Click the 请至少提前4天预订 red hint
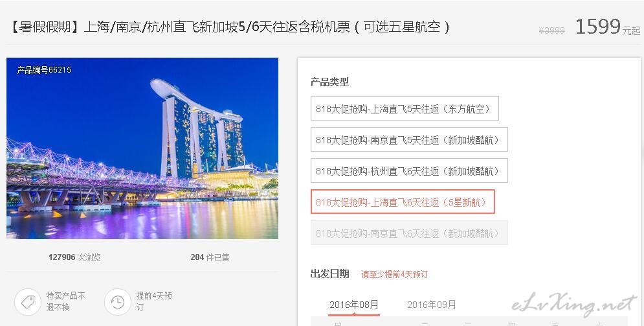Viewport: 644px width, 326px height. coord(394,274)
